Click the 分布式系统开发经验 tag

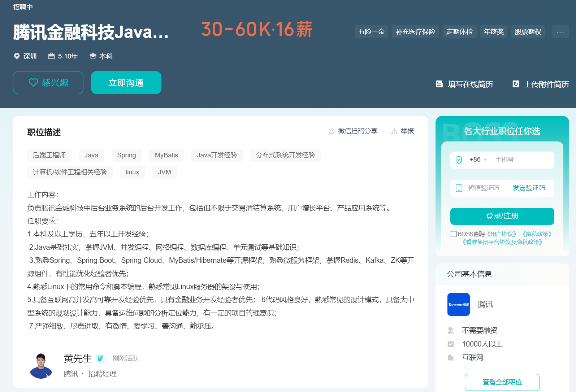click(285, 155)
